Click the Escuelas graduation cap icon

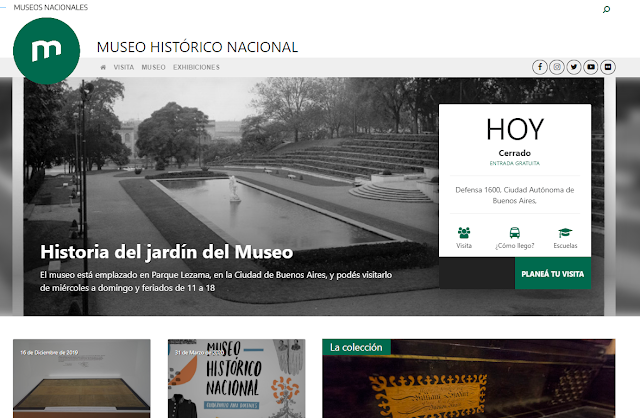[565, 233]
